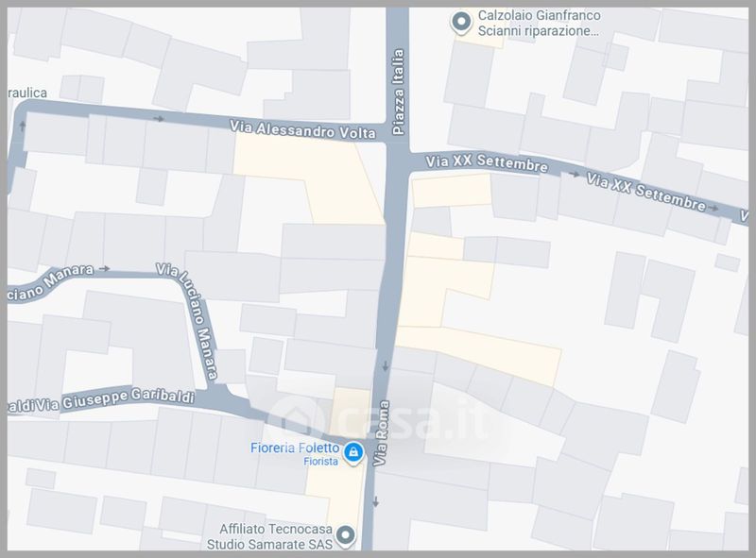The height and width of the screenshot is (558, 756).
Task: Click the one-way arrow beside Manara label
Action: coord(105,268)
